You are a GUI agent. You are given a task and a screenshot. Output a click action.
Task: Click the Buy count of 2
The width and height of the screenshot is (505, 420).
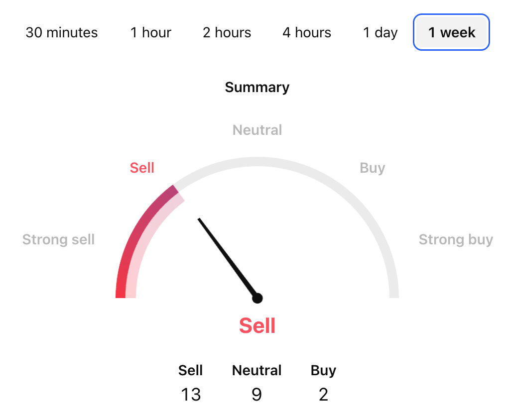click(323, 395)
